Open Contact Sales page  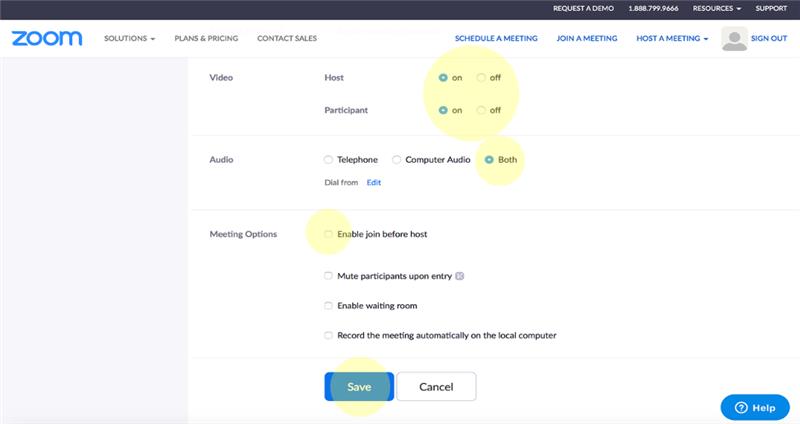(x=287, y=38)
